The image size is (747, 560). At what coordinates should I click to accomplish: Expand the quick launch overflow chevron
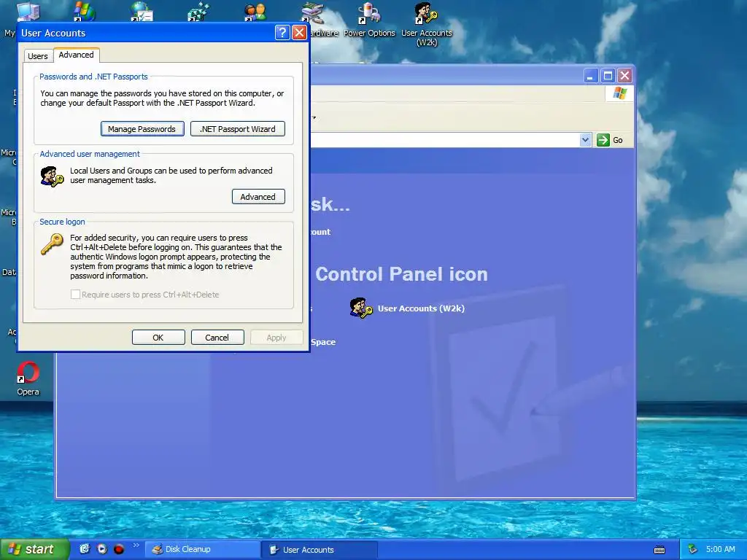pos(136,545)
